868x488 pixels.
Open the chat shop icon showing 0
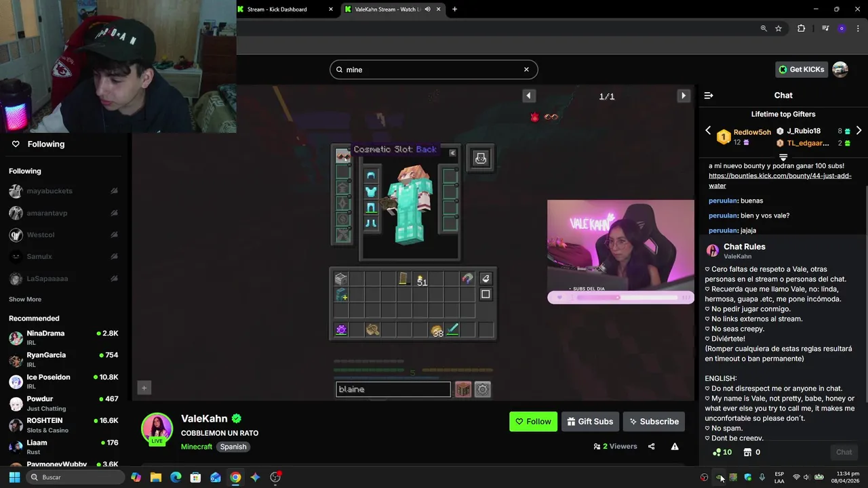[751, 452]
